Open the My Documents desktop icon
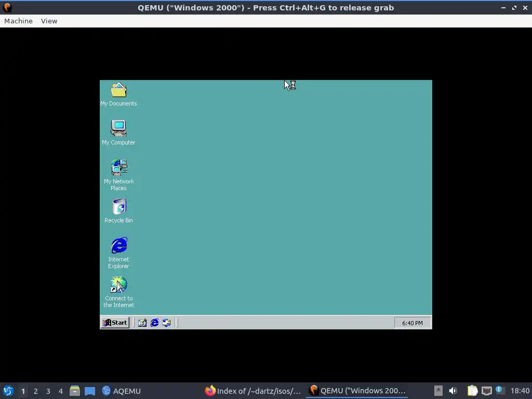Viewport: 532px width, 399px height. click(118, 95)
